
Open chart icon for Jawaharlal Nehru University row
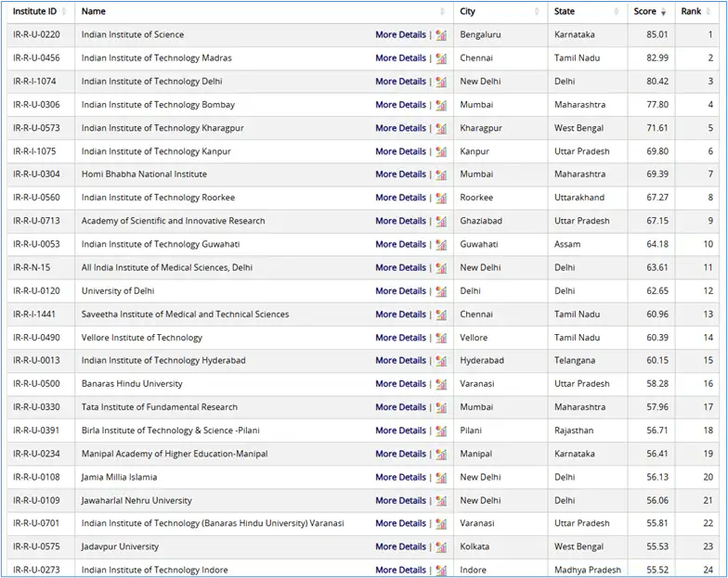[x=441, y=501]
